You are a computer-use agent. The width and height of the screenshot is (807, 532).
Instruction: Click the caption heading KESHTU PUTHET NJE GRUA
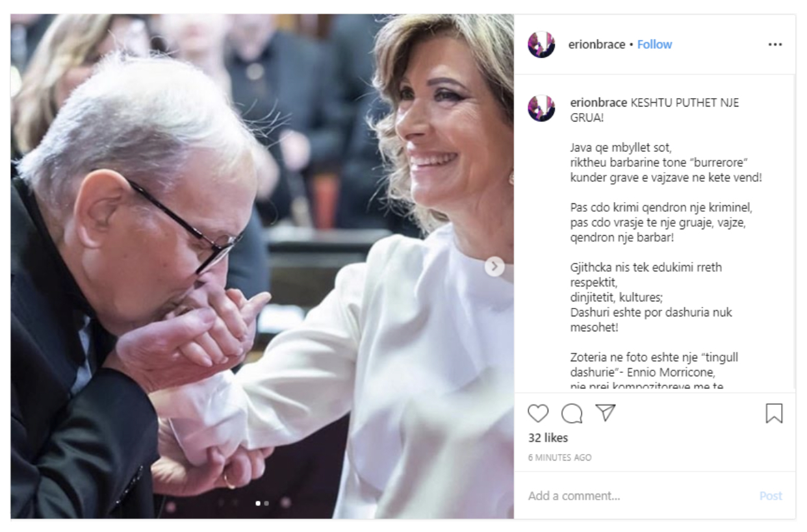[654, 110]
